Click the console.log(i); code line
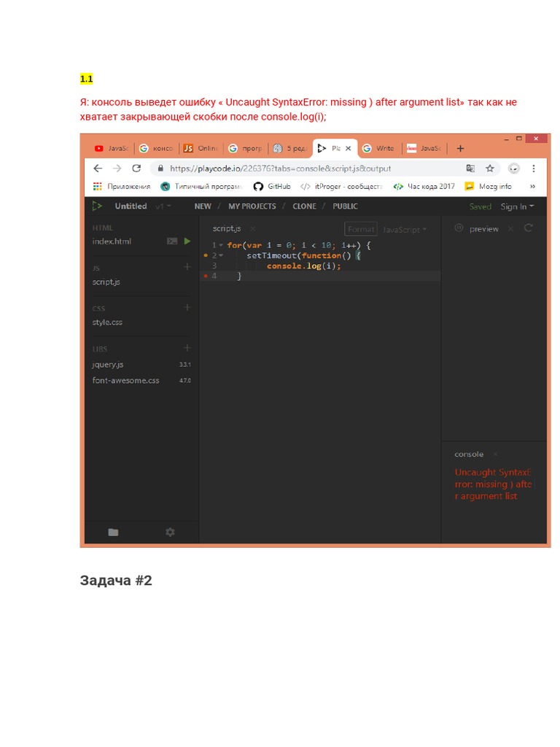560x747 pixels. click(x=304, y=266)
